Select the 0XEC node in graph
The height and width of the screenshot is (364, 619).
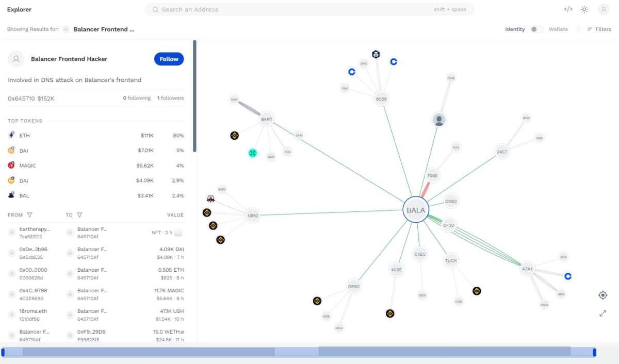451,201
